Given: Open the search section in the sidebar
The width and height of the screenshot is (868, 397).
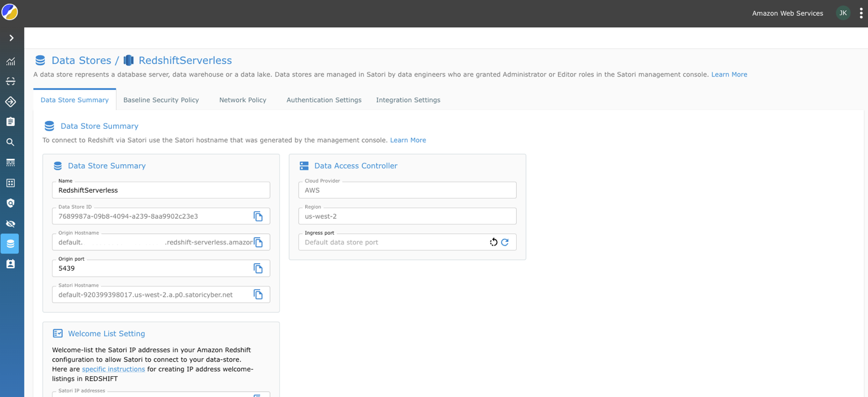Looking at the screenshot, I should (x=10, y=142).
